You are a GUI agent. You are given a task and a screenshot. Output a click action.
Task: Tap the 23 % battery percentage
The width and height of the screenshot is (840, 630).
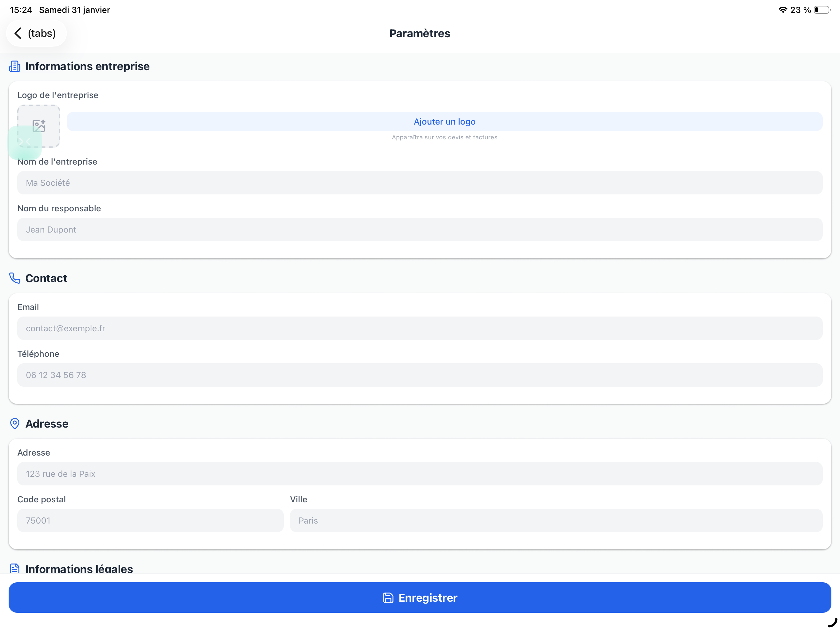(x=801, y=10)
